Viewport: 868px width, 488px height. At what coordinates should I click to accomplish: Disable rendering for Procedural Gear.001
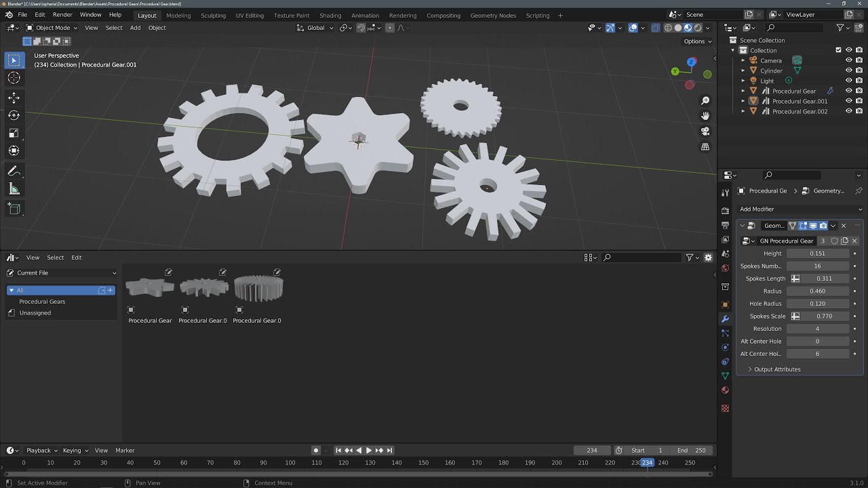(x=859, y=100)
